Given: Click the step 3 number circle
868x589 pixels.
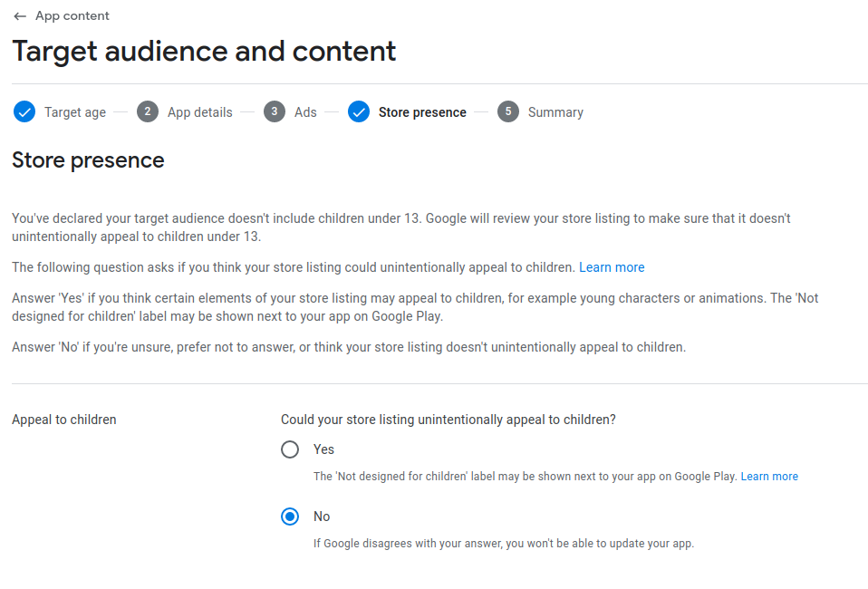Looking at the screenshot, I should click(x=275, y=111).
